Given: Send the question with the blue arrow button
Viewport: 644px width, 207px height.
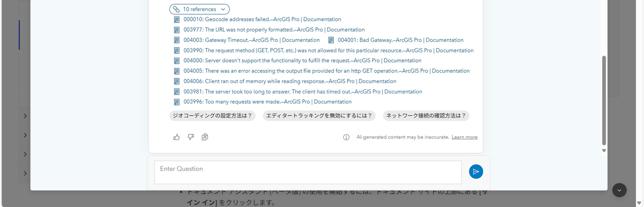Looking at the screenshot, I should click(x=476, y=172).
